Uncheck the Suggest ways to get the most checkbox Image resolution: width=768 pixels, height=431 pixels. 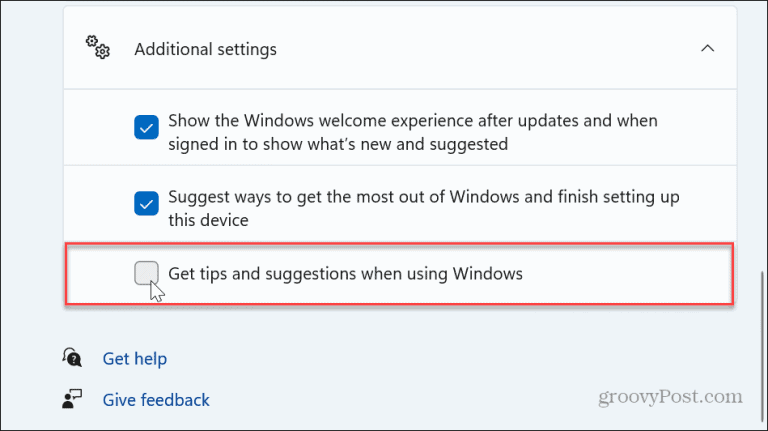pyautogui.click(x=146, y=203)
